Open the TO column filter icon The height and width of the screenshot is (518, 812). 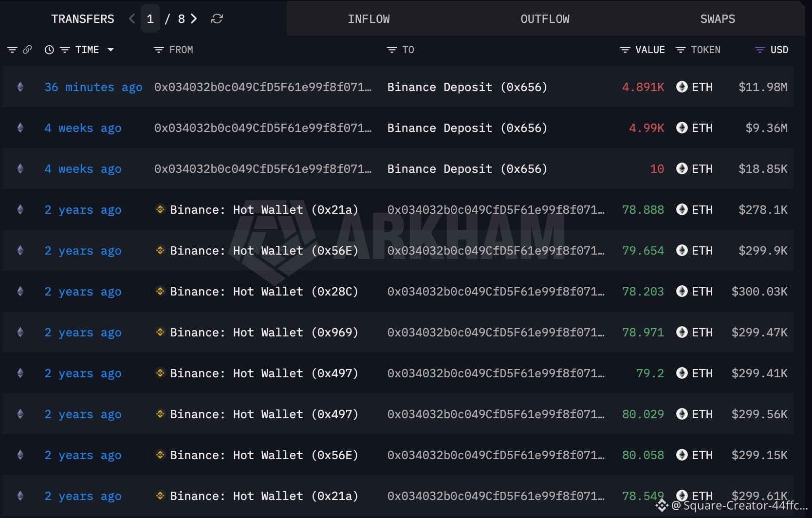(x=392, y=50)
